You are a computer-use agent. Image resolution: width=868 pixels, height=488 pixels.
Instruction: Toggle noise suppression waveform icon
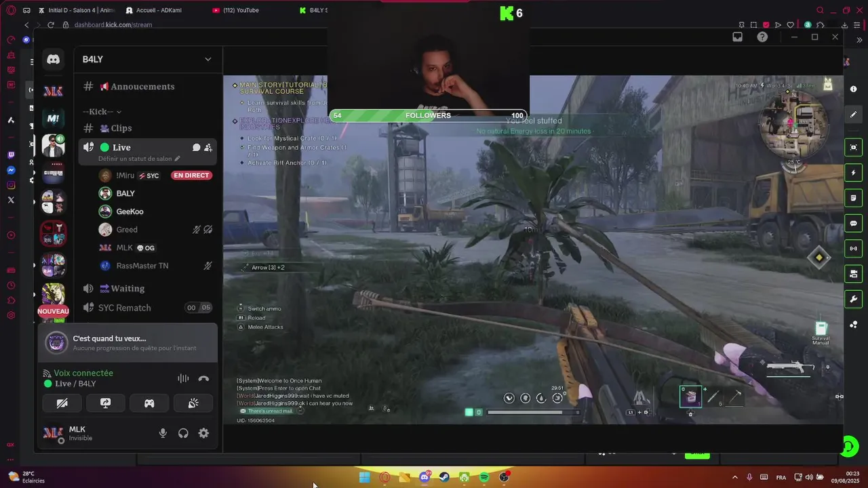pos(183,379)
